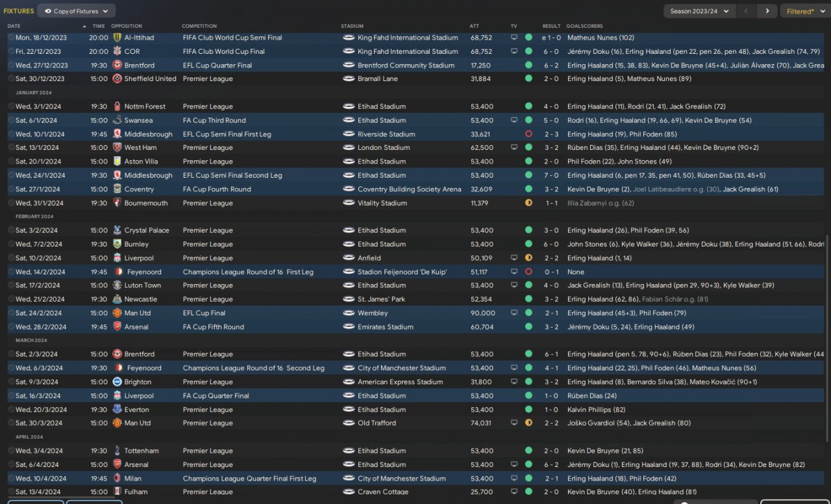831x504 pixels.
Task: Click the COR club badge
Action: pos(118,51)
